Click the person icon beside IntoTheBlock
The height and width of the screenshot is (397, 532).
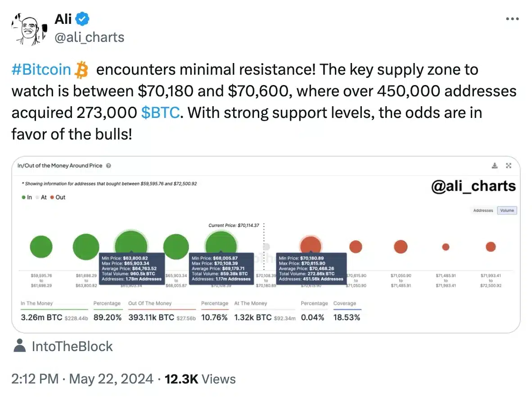pos(19,346)
